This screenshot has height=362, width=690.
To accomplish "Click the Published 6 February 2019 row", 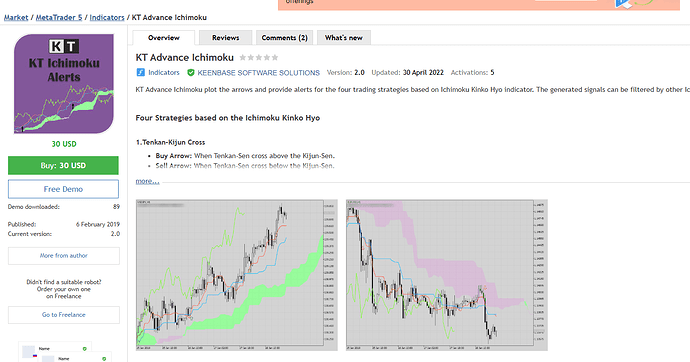I will click(x=64, y=224).
